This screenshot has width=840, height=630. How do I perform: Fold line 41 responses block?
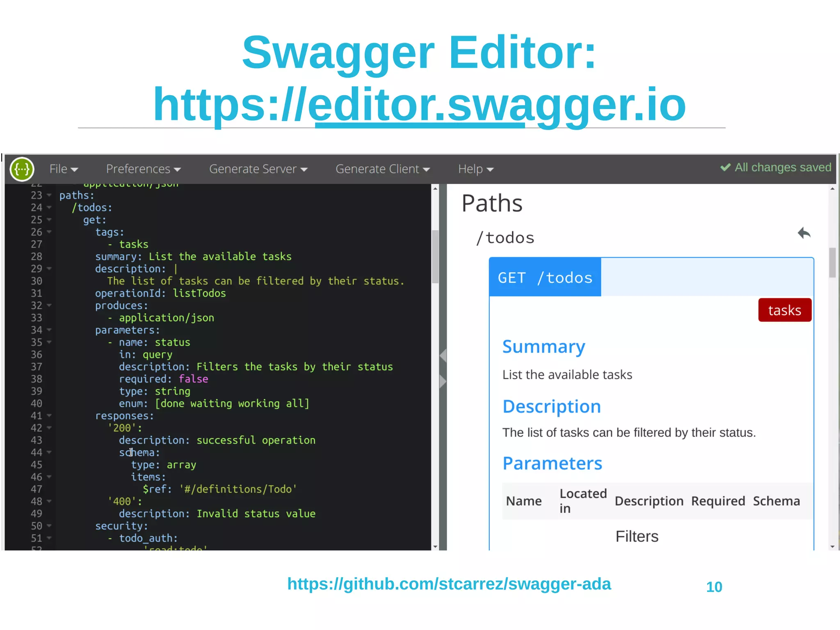(49, 415)
